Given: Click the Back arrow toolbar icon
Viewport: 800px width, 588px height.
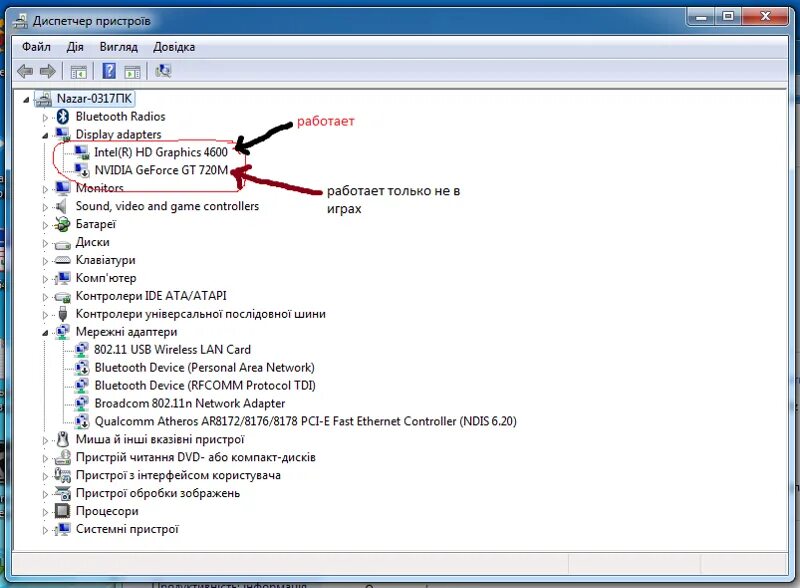Looking at the screenshot, I should click(25, 71).
